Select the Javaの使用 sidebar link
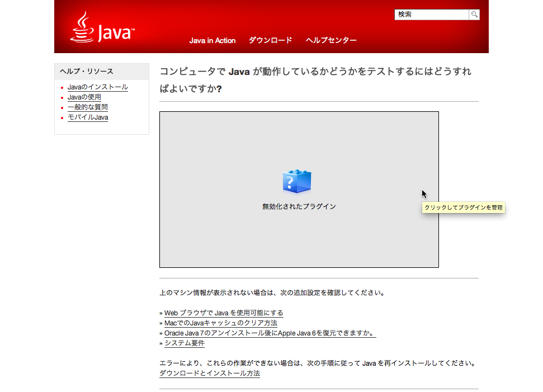Image resolution: width=543 pixels, height=392 pixels. pos(84,97)
